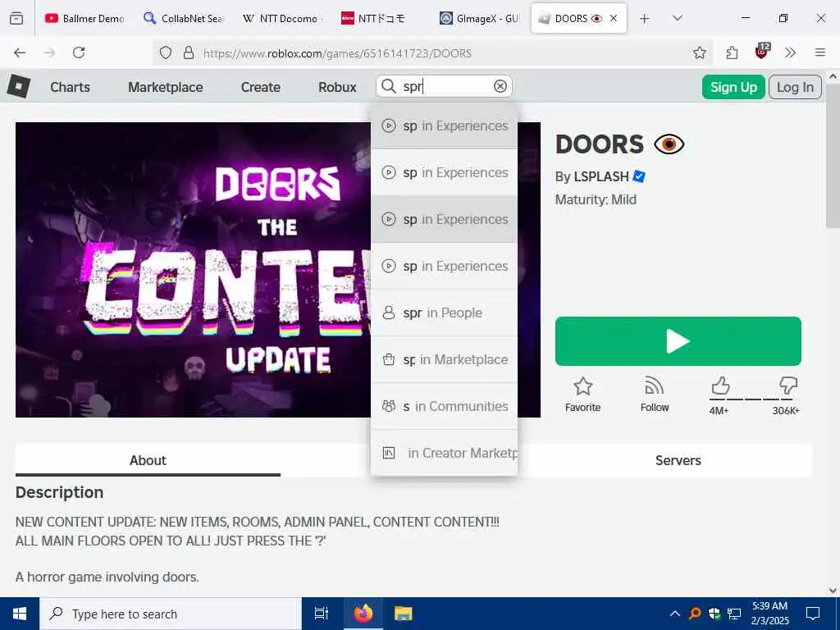This screenshot has height=630, width=840.
Task: Search in Communities suggestion
Action: coord(444,406)
